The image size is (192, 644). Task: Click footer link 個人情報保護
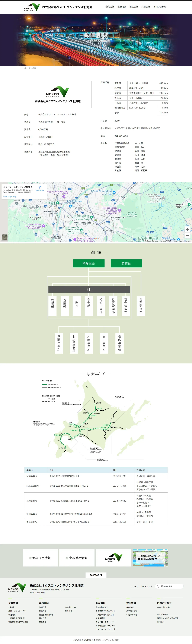[x=162, y=615]
